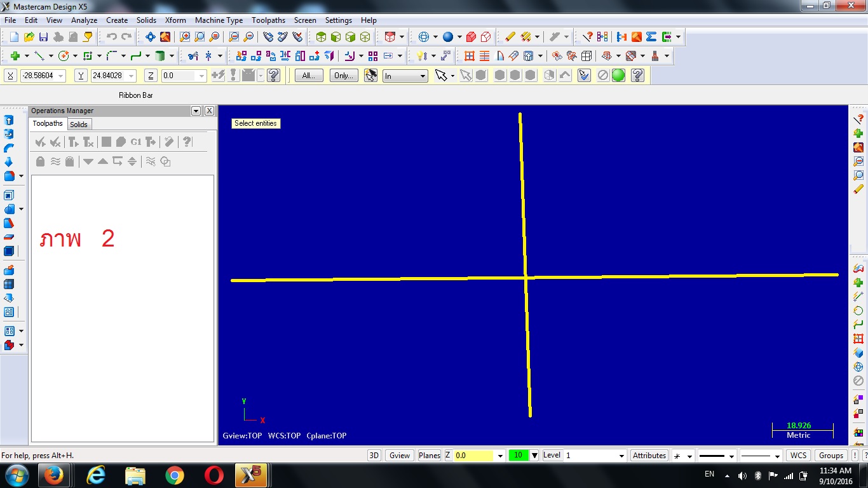Click the Groups button in status bar
868x488 pixels.
pyautogui.click(x=831, y=456)
